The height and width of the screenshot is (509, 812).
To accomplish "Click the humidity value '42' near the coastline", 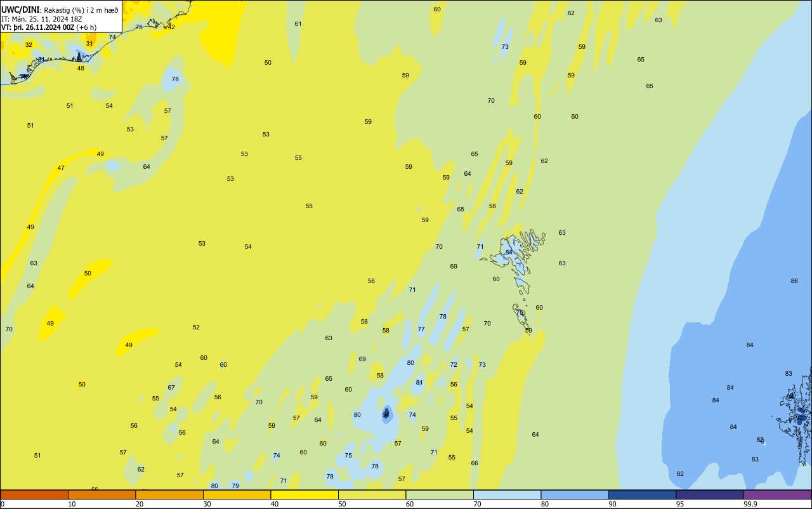I will click(x=171, y=27).
